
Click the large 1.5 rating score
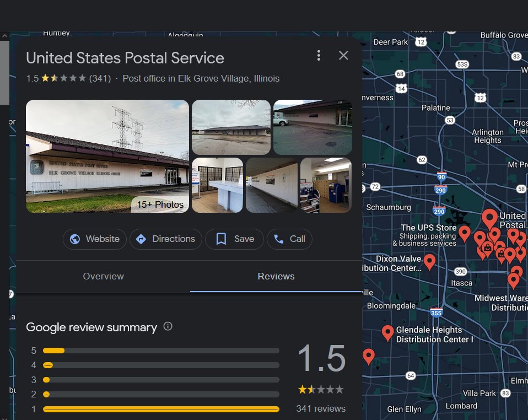point(321,358)
